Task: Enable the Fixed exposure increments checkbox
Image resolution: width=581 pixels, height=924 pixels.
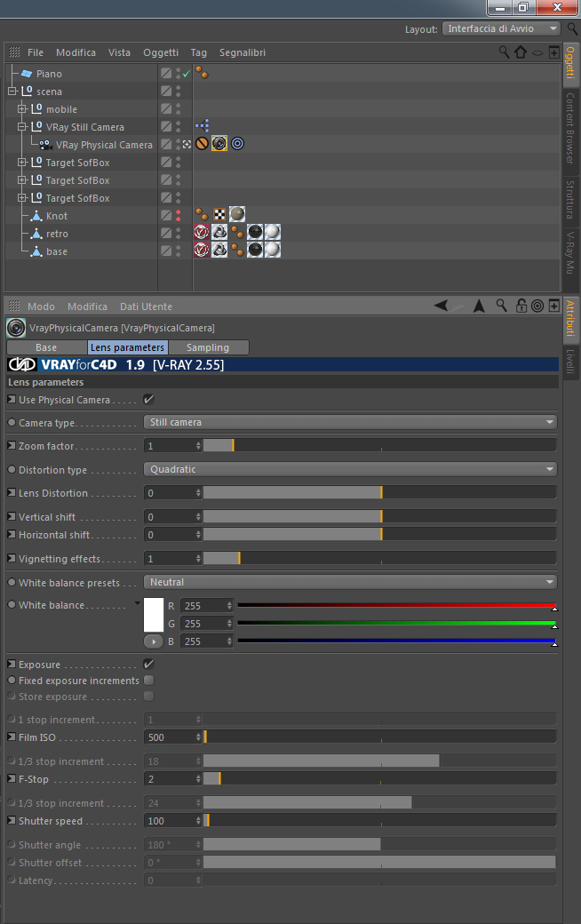Action: click(149, 680)
